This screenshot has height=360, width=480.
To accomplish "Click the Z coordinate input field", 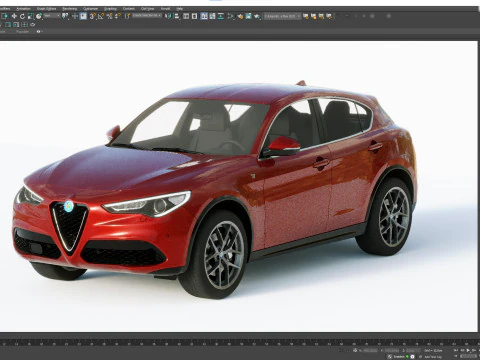I will (x=413, y=350).
